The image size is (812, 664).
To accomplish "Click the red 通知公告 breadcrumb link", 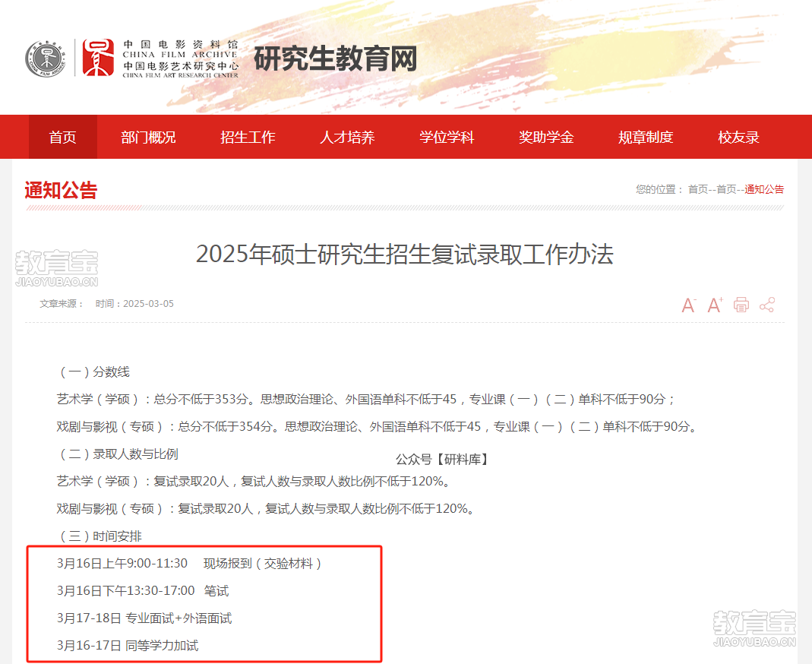I will 764,189.
